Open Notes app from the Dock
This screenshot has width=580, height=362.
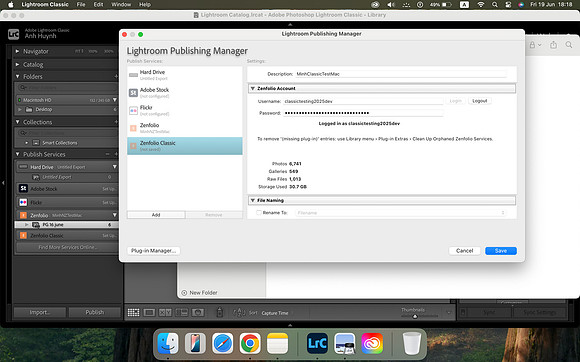click(x=277, y=344)
